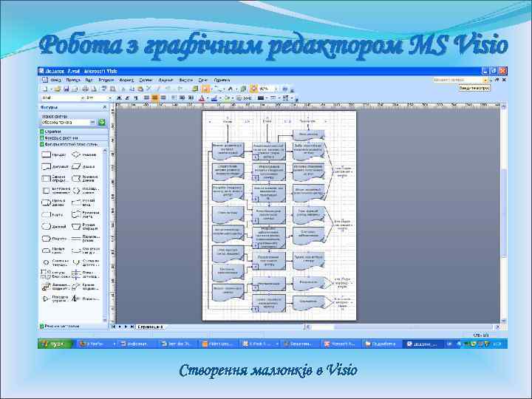
Task: Select the Данные parallelogram shape
Action: pos(83,166)
